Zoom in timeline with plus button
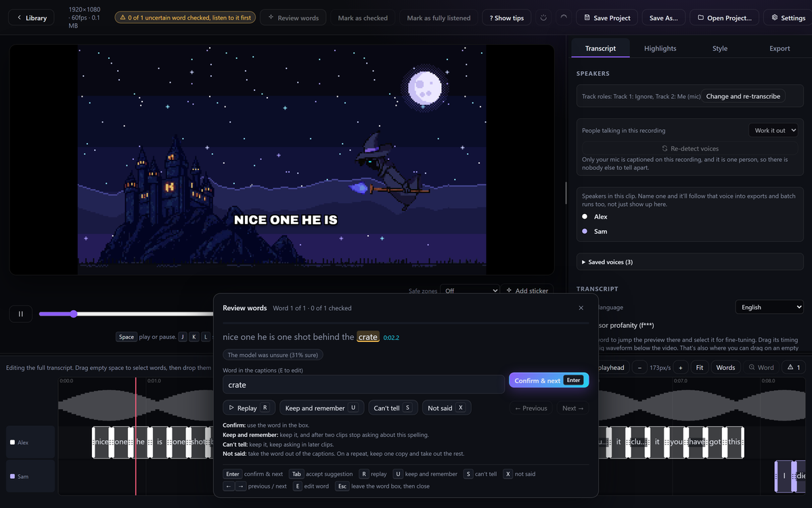 click(680, 367)
